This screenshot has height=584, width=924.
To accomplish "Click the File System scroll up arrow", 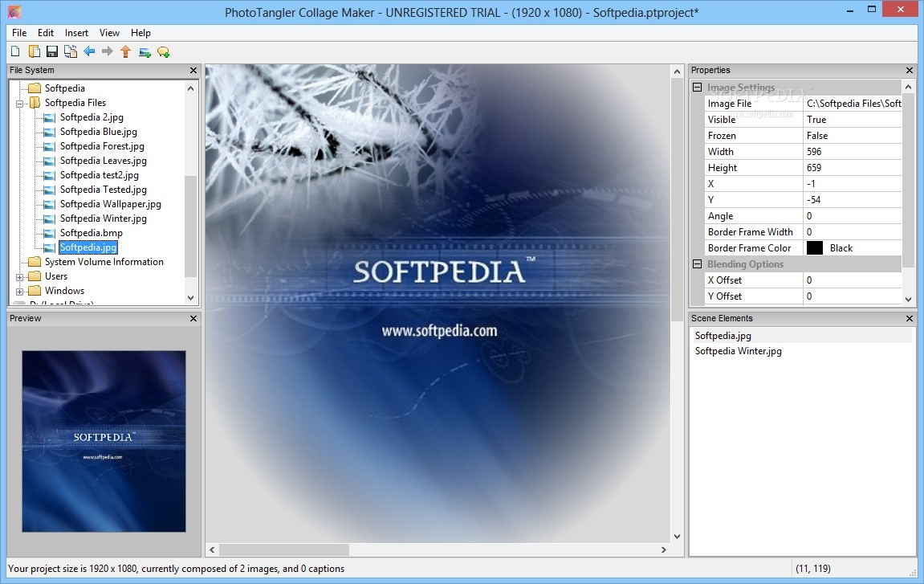I will (x=190, y=88).
